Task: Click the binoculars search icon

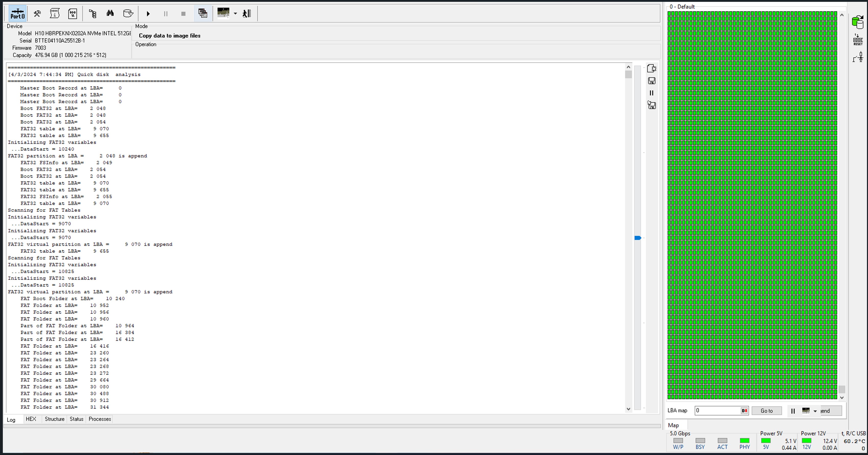Action: pos(110,14)
